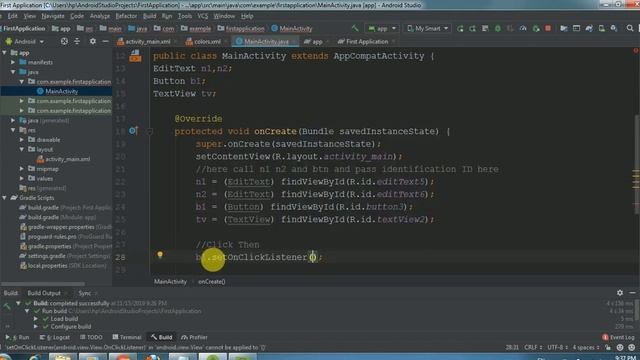Image resolution: width=640 pixels, height=360 pixels.
Task: Collapse the Gradle Scripts node
Action: click(x=4, y=198)
